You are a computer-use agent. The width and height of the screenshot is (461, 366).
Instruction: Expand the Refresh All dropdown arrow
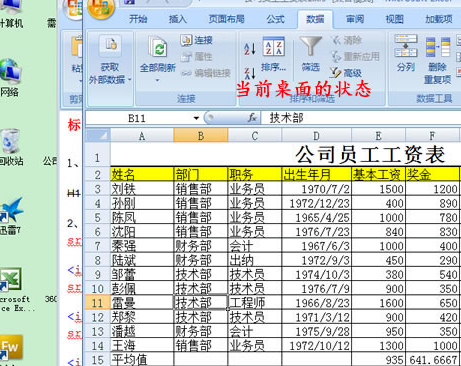[x=158, y=80]
